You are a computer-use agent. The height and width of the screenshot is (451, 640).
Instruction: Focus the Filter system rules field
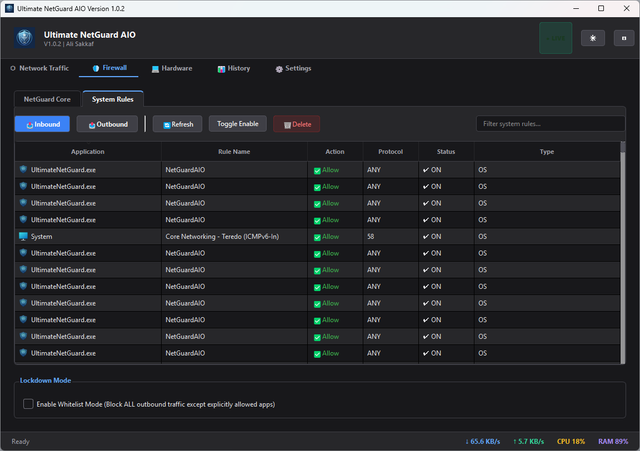[550, 124]
